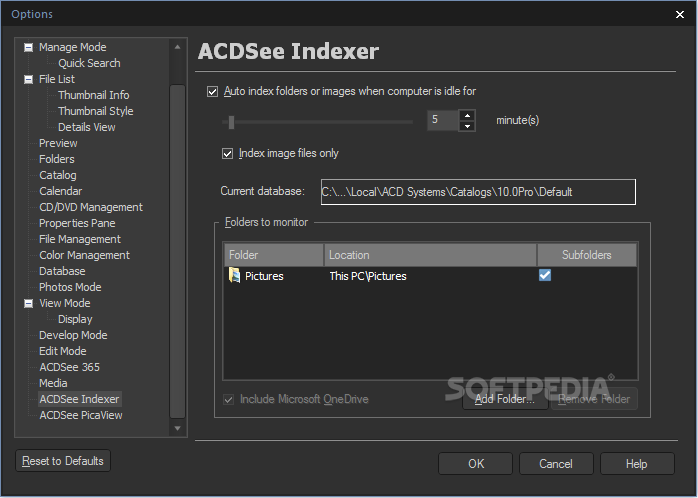The height and width of the screenshot is (498, 698).
Task: Select Manage Mode label in tree
Action: click(73, 47)
